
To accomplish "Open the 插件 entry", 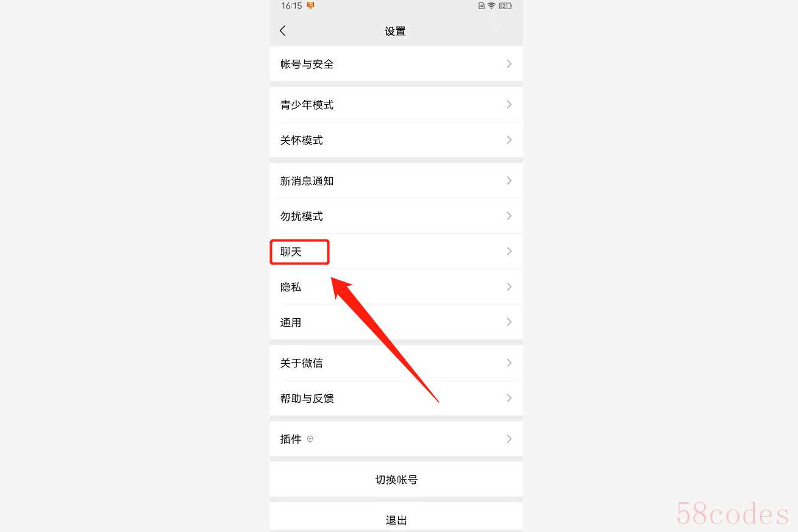I will [x=396, y=439].
